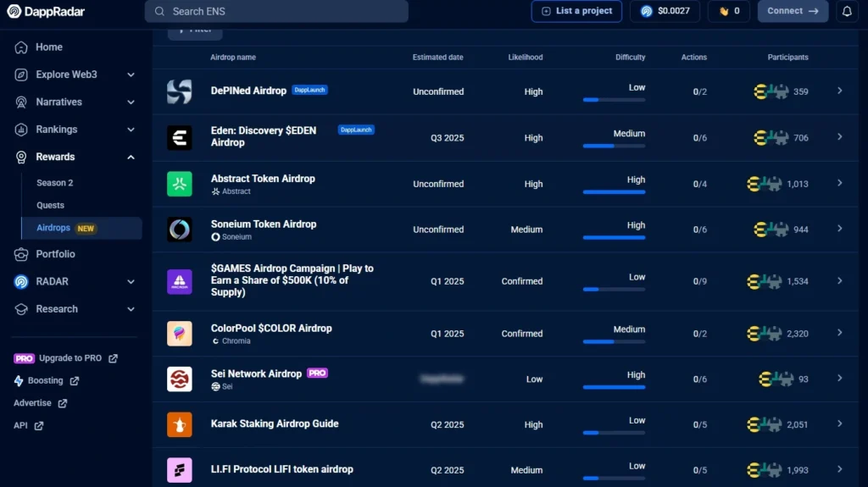Click the DappRadar logo
This screenshot has width=868, height=487.
tap(46, 11)
